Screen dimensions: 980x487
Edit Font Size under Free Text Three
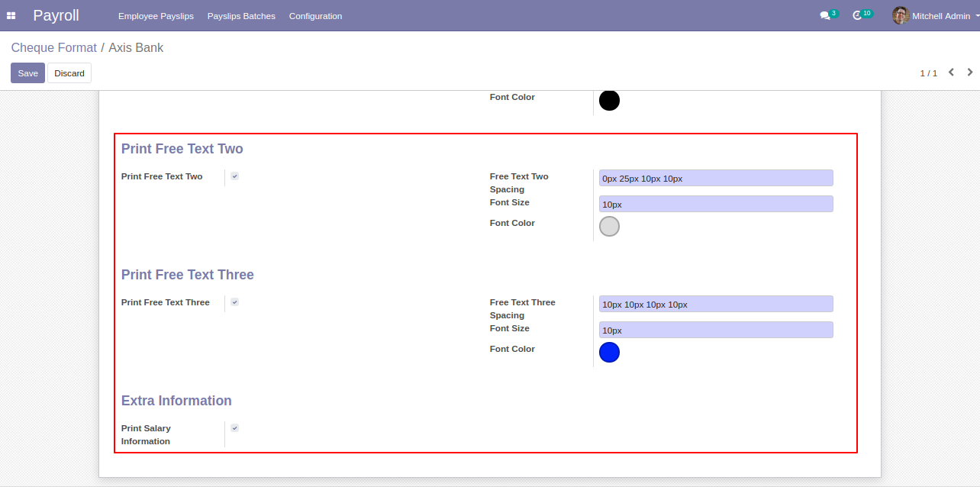716,330
